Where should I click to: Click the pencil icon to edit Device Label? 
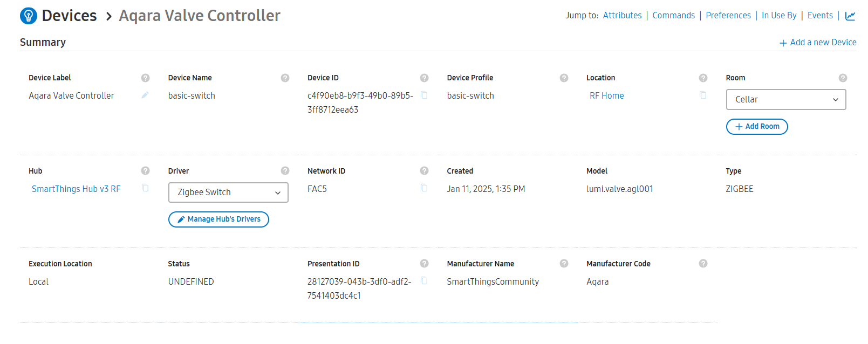tap(145, 95)
